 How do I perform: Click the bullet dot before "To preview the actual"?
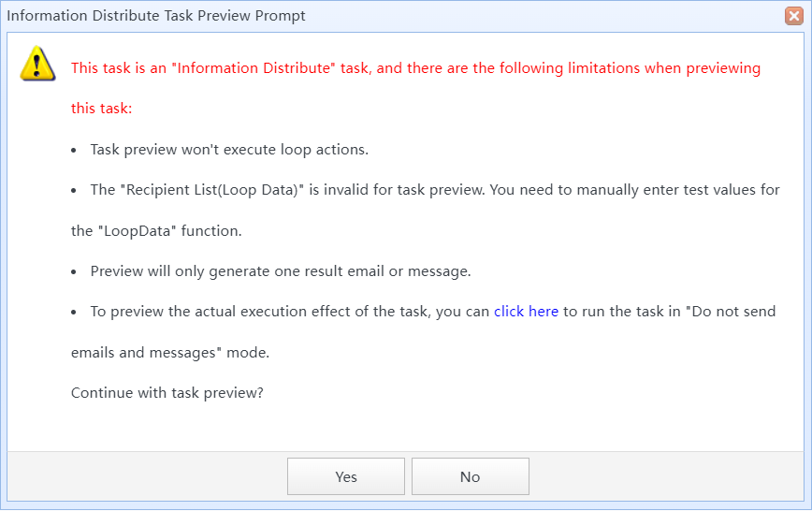pos(74,313)
